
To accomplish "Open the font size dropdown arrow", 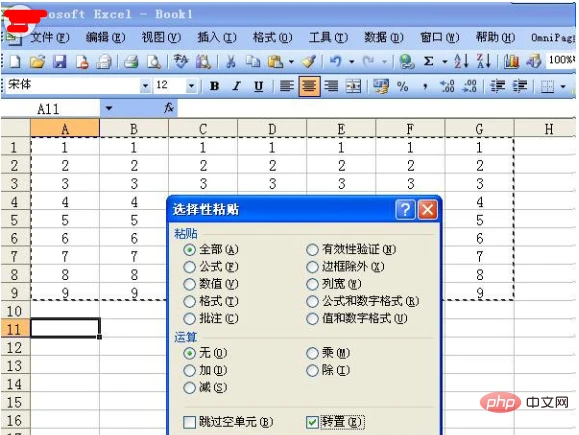I will click(x=191, y=86).
